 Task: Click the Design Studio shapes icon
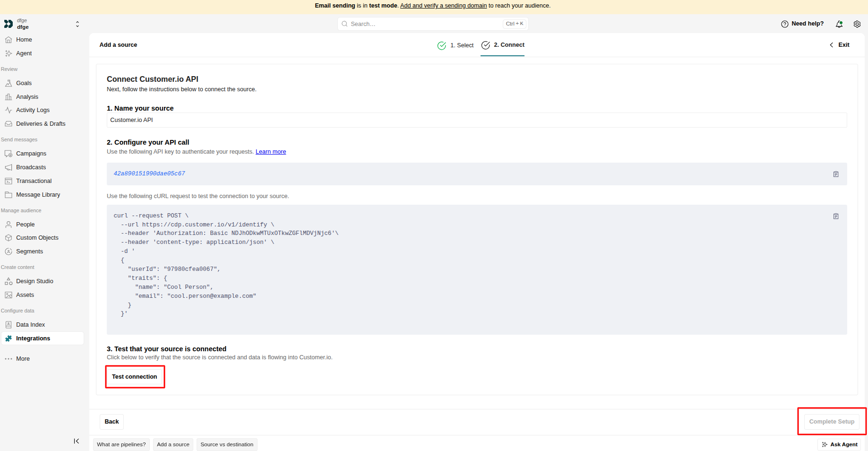click(9, 281)
